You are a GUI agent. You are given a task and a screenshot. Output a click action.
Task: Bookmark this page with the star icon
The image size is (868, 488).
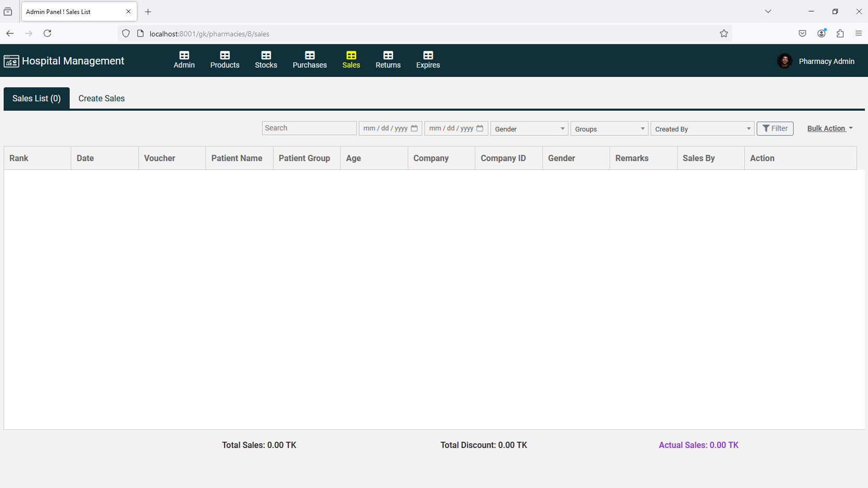(x=723, y=33)
